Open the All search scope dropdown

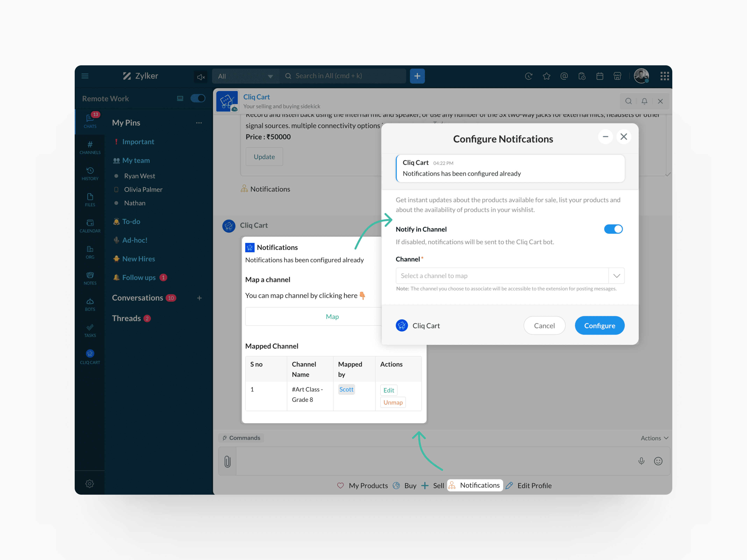pyautogui.click(x=245, y=76)
